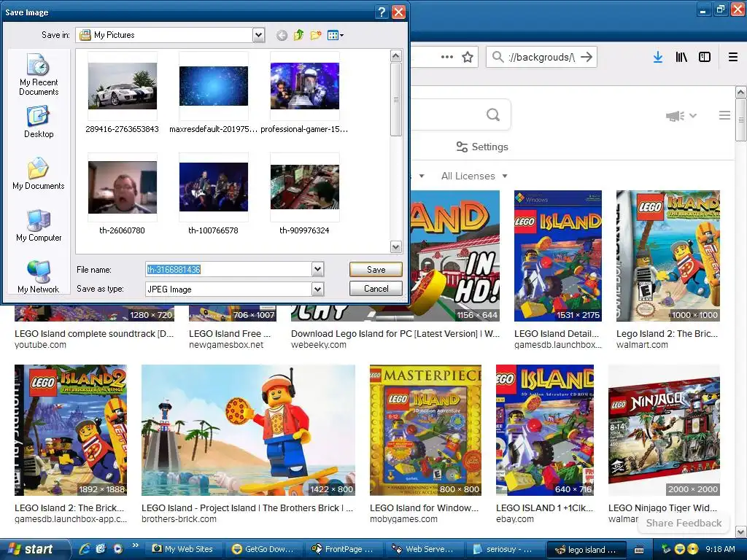Click the page scrollbar down arrow

[x=741, y=531]
